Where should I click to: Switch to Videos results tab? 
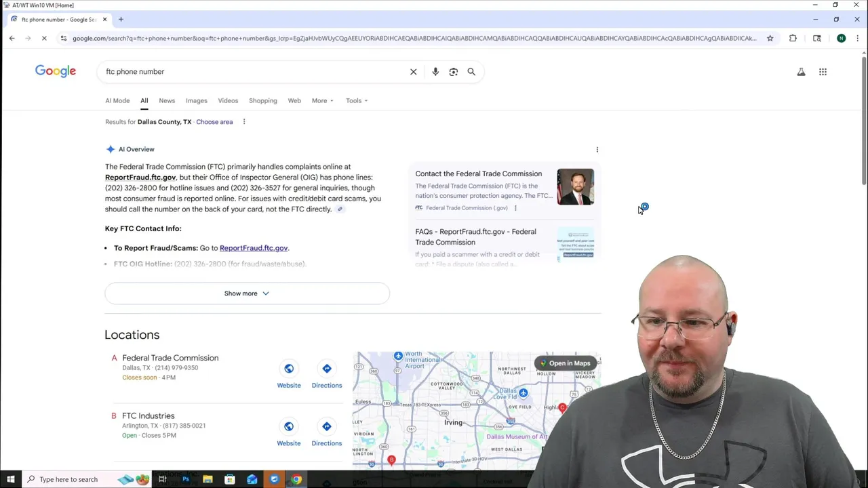point(228,101)
